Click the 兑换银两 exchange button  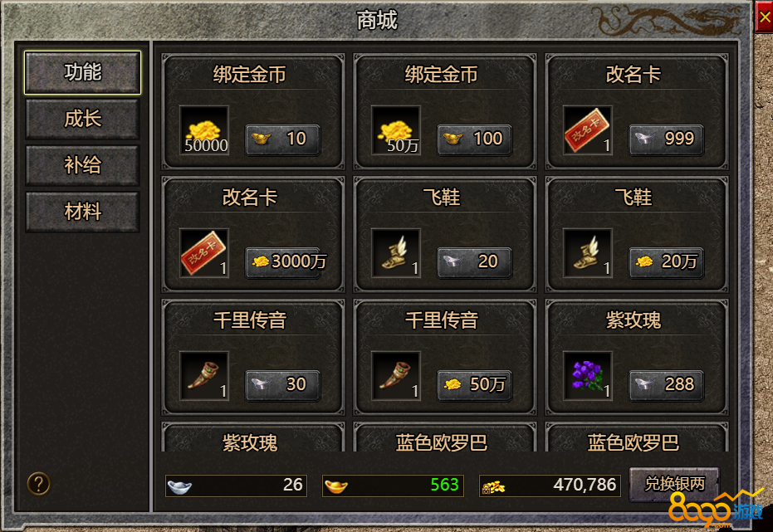coord(674,484)
